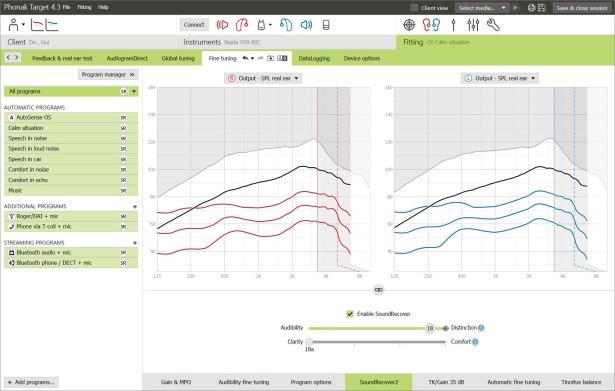The height and width of the screenshot is (391, 615).
Task: Add a streaming program plus icon
Action: (135, 243)
